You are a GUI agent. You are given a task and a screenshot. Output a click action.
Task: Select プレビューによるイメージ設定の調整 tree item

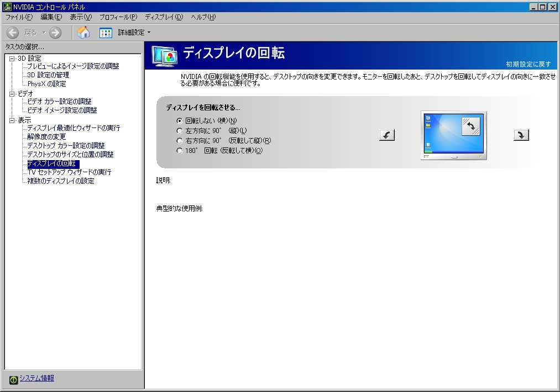click(x=73, y=66)
